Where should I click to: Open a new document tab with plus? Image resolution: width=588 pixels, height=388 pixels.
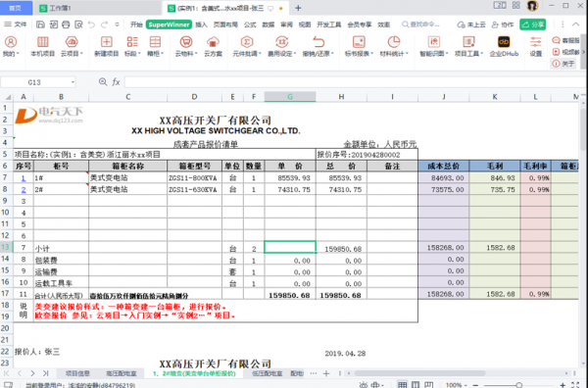coord(298,8)
